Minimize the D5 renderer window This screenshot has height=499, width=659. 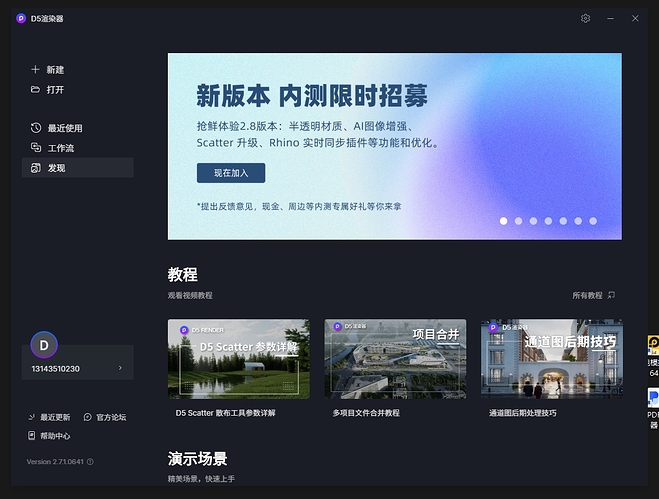click(610, 18)
